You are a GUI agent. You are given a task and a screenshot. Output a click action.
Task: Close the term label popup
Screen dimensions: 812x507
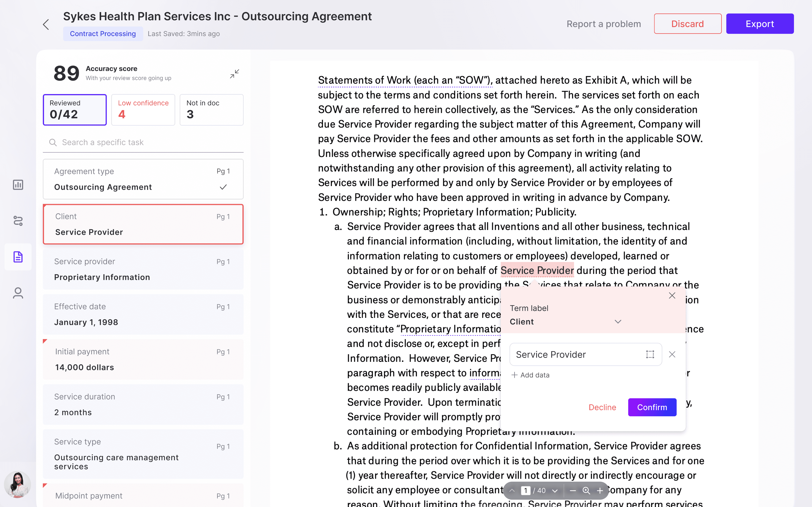tap(672, 295)
